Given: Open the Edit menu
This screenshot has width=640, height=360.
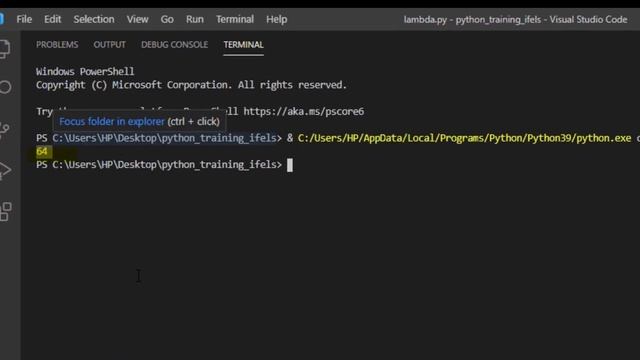Looking at the screenshot, I should pyautogui.click(x=52, y=19).
